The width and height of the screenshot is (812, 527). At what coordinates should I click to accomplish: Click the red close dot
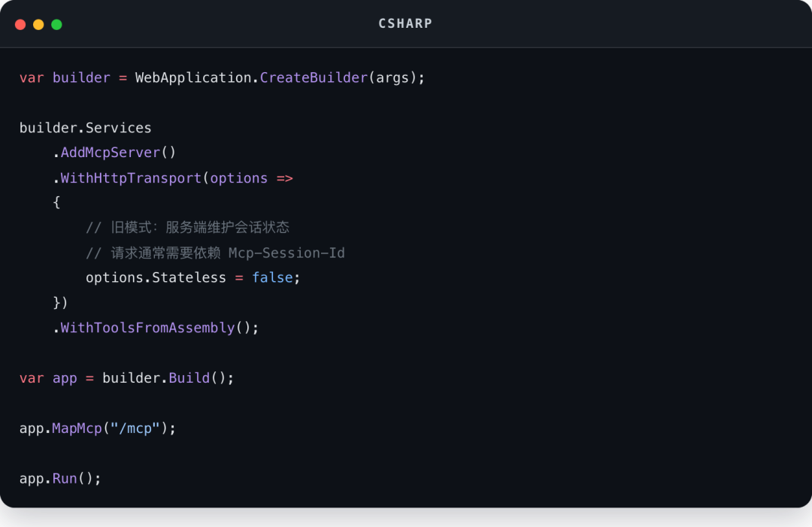click(20, 24)
